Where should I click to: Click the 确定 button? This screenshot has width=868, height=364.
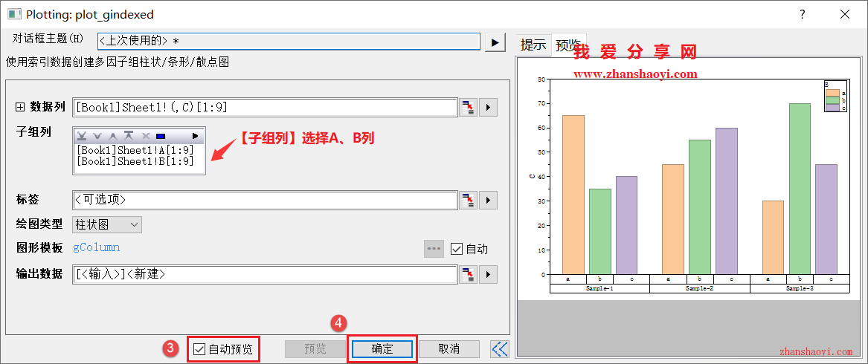click(382, 348)
